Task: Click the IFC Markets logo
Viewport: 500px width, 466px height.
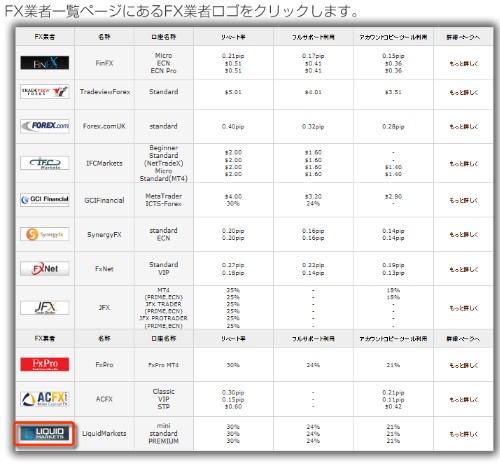Action: [45, 163]
